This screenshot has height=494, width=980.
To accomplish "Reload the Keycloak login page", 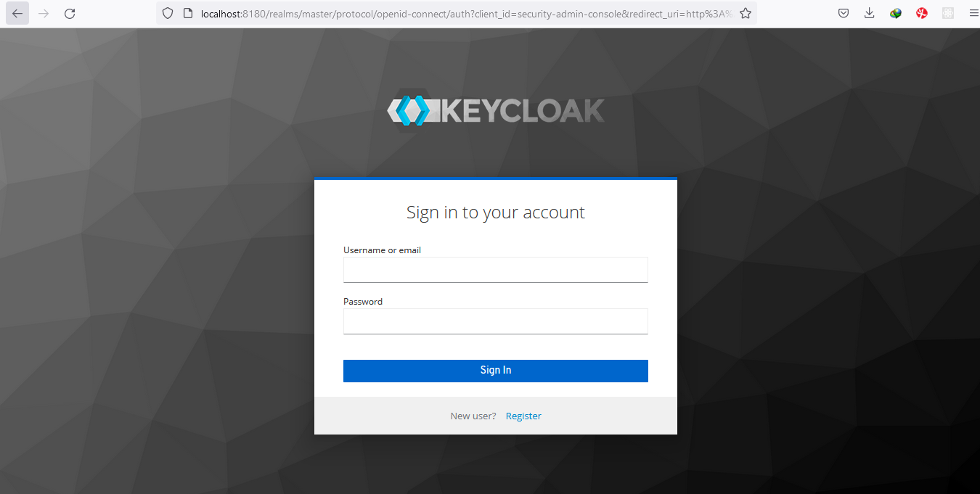I will click(x=70, y=13).
